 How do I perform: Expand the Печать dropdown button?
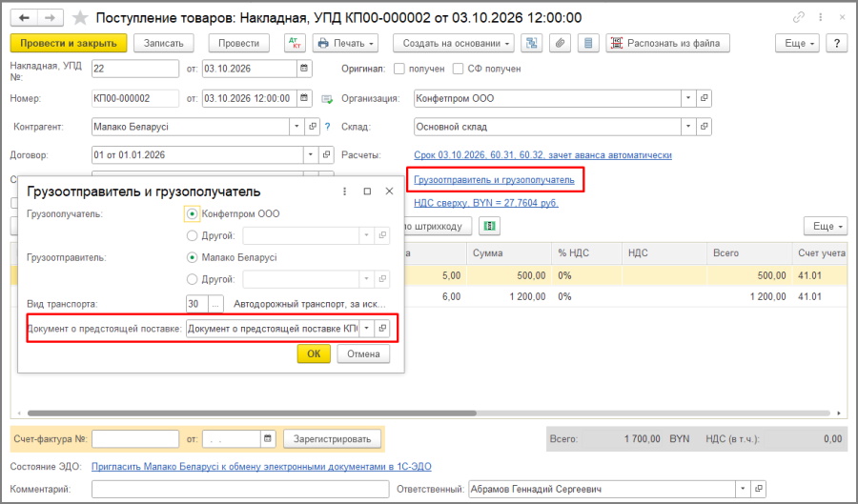(346, 43)
